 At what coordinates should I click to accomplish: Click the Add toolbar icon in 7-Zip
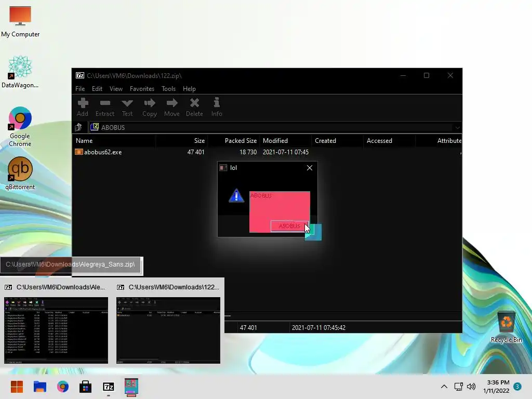point(83,107)
